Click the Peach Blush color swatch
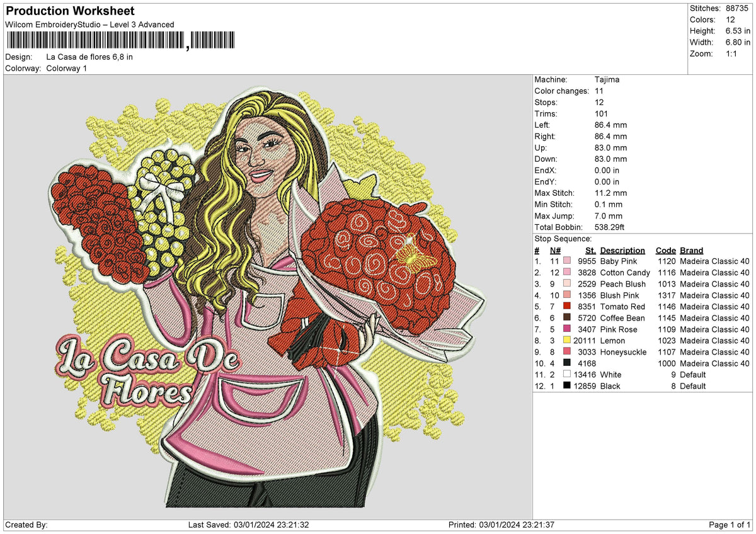This screenshot has height=534, width=756. pyautogui.click(x=567, y=283)
